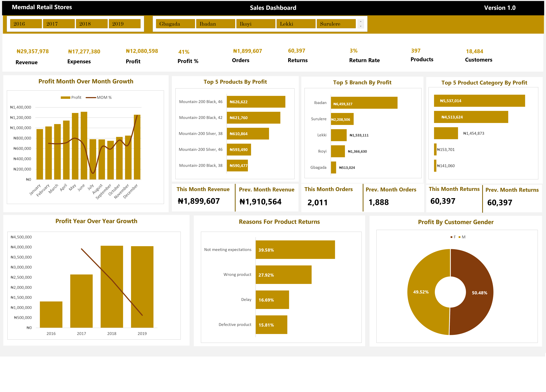Select the Ibadan bar showing ₦6,459,327

364,103
